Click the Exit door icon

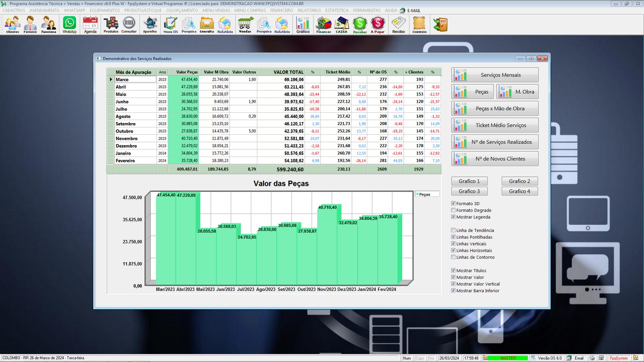(440, 25)
